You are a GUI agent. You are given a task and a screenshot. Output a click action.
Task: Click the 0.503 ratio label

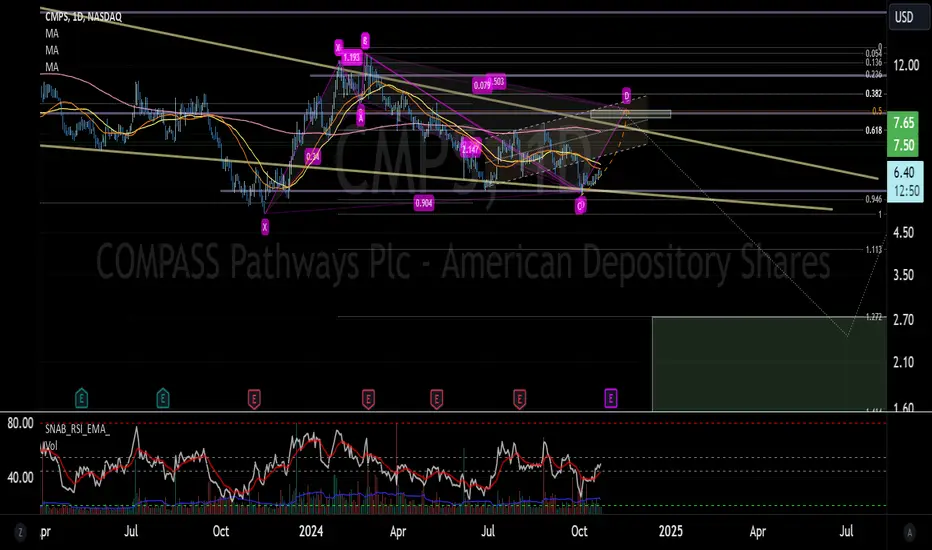point(496,81)
